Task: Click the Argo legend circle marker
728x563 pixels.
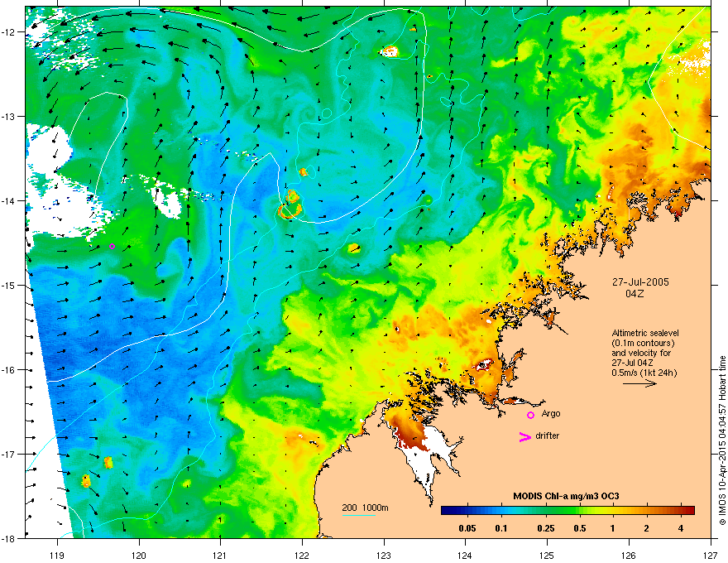Action: tap(530, 415)
